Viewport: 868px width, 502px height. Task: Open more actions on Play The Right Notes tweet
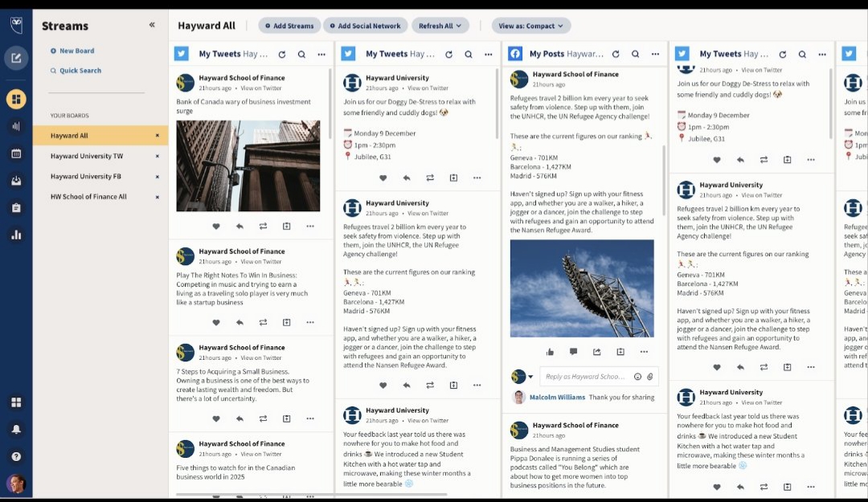point(310,322)
